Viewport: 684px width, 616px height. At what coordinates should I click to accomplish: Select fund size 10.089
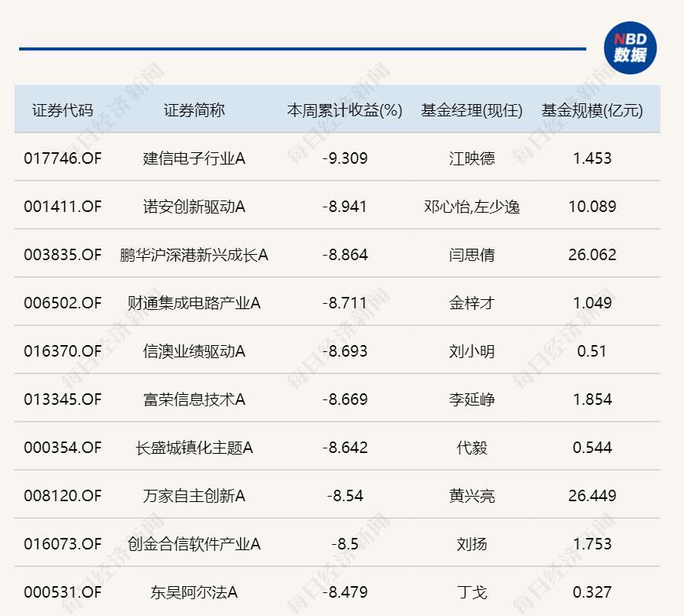[592, 207]
